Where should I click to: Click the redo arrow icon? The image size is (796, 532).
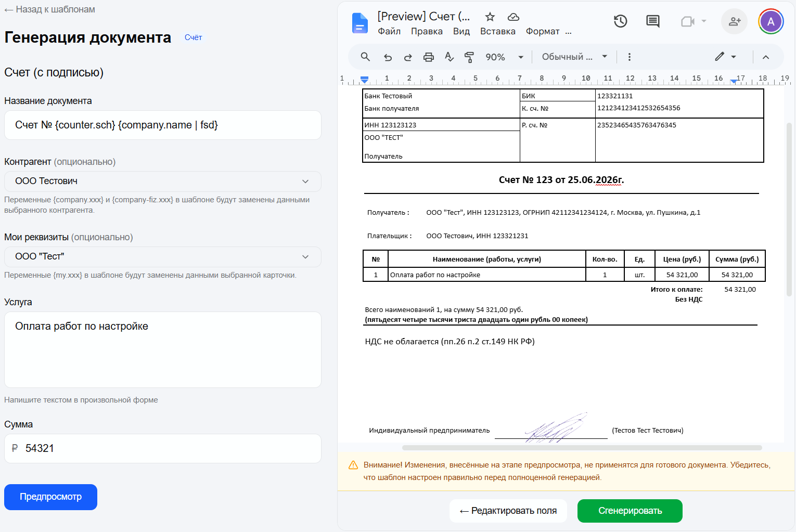[x=408, y=57]
